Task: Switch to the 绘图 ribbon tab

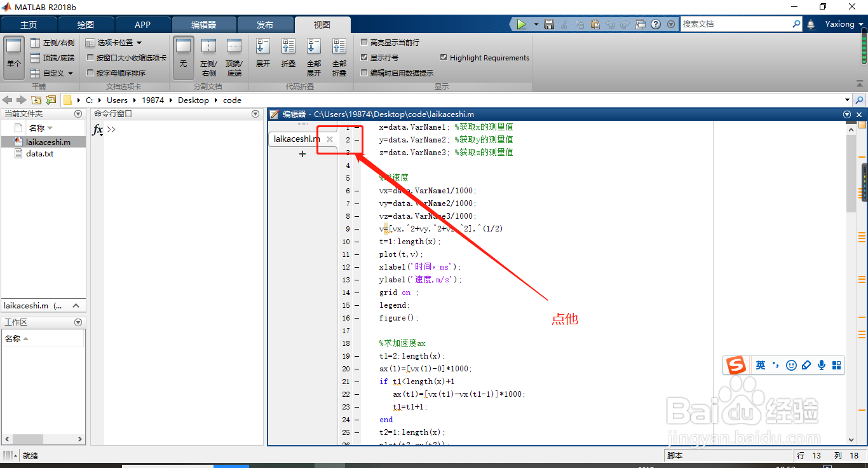Action: coord(86,25)
